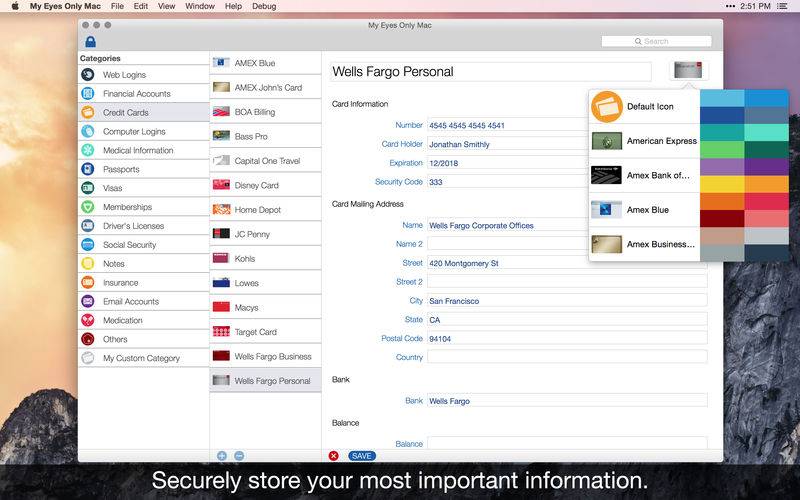Image resolution: width=800 pixels, height=500 pixels.
Task: Click the My Custom Category icon
Action: point(88,358)
